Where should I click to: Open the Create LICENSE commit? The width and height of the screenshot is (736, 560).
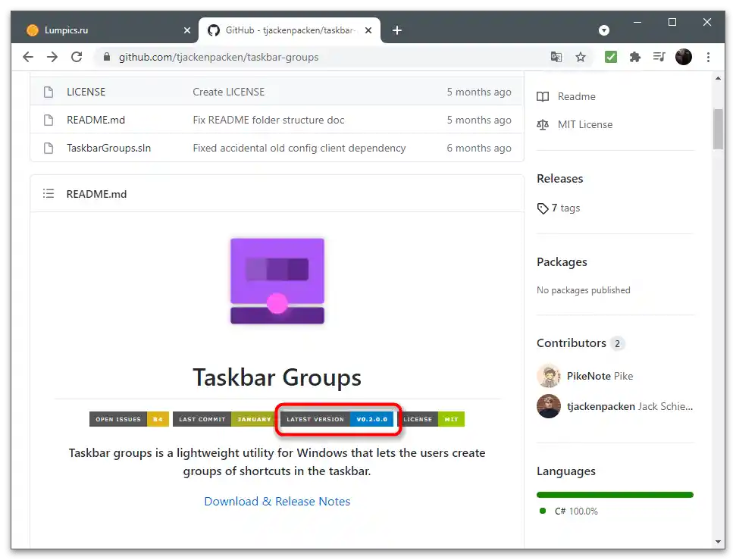[229, 92]
